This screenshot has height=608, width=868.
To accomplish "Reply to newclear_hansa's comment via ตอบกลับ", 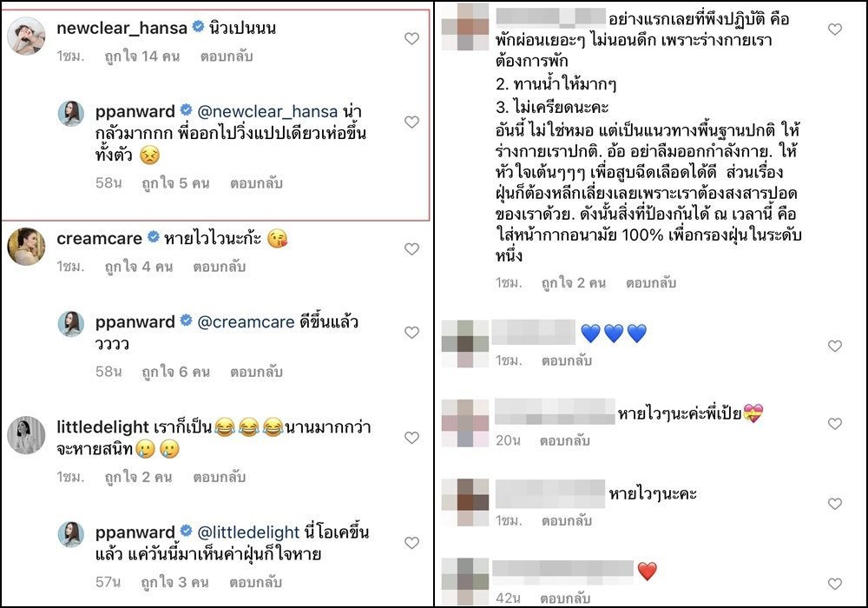I will tap(227, 56).
